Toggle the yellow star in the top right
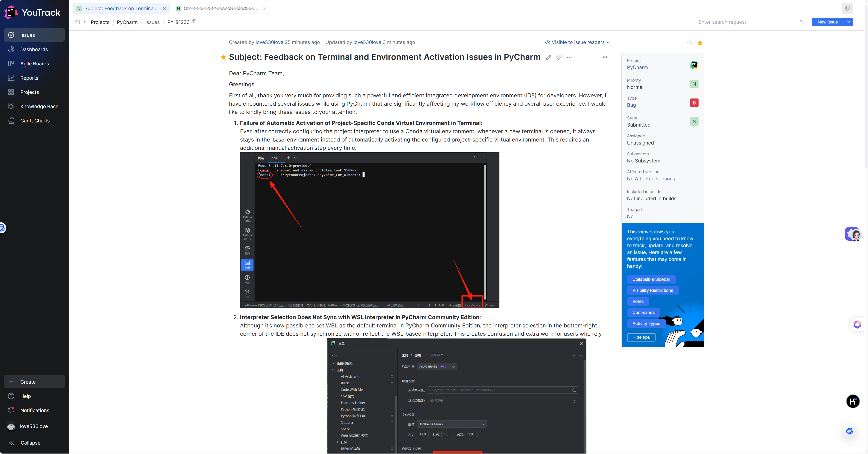The image size is (868, 454). click(700, 43)
